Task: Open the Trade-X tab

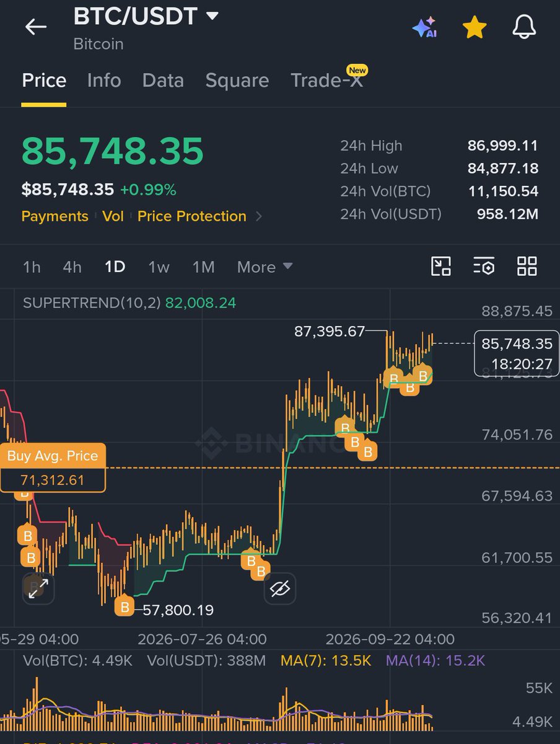Action: [327, 81]
